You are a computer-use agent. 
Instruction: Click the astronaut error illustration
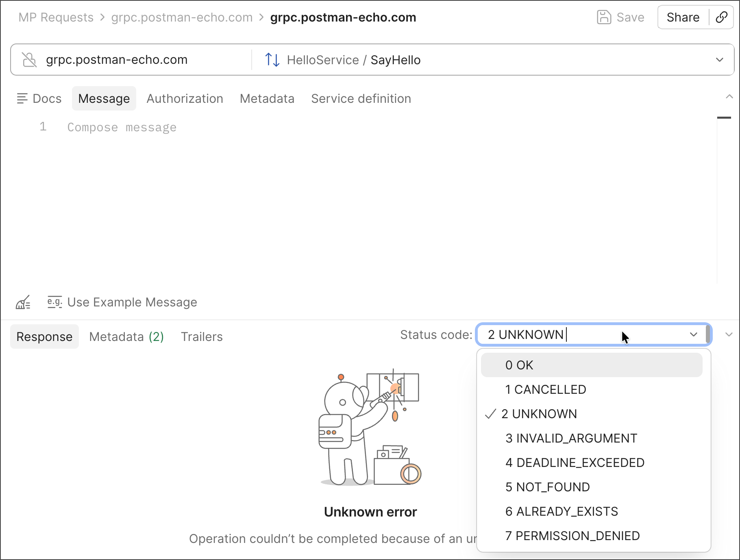(370, 427)
